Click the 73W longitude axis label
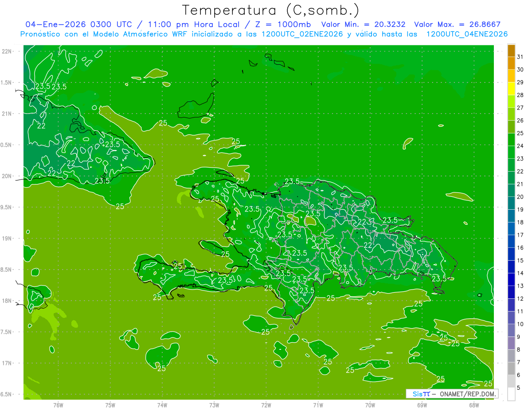Image resolution: width=532 pixels, height=411 pixels. point(214,405)
